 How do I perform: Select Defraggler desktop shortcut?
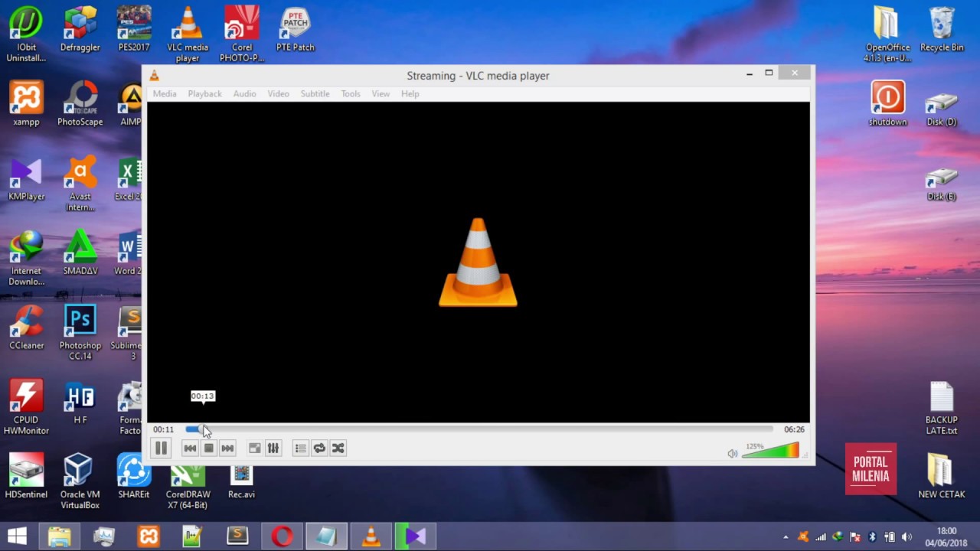(80, 31)
